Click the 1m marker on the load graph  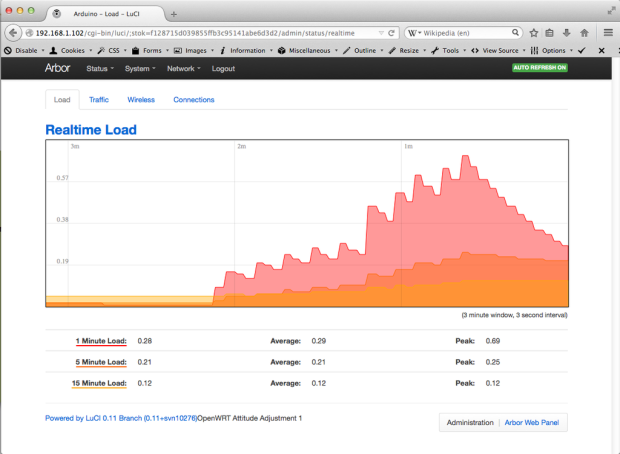(x=408, y=146)
